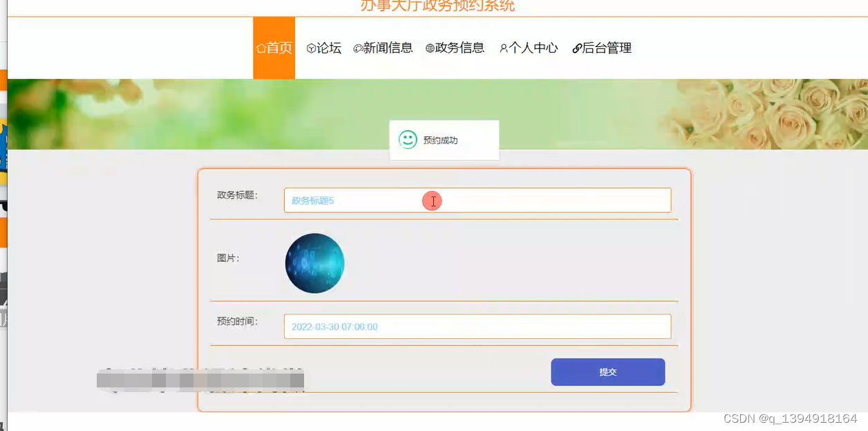Click the home icon beside 首页
The width and height of the screenshot is (868, 431).
tap(260, 47)
